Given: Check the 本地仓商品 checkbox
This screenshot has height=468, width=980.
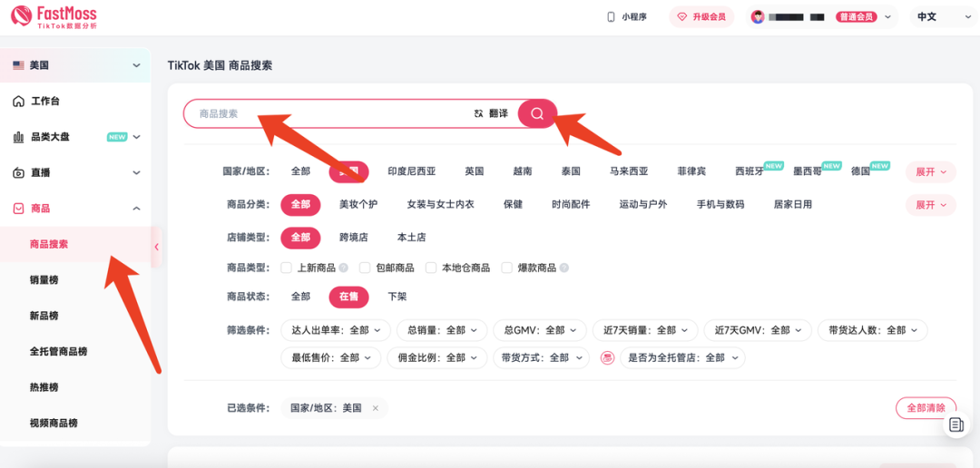Looking at the screenshot, I should (x=431, y=268).
